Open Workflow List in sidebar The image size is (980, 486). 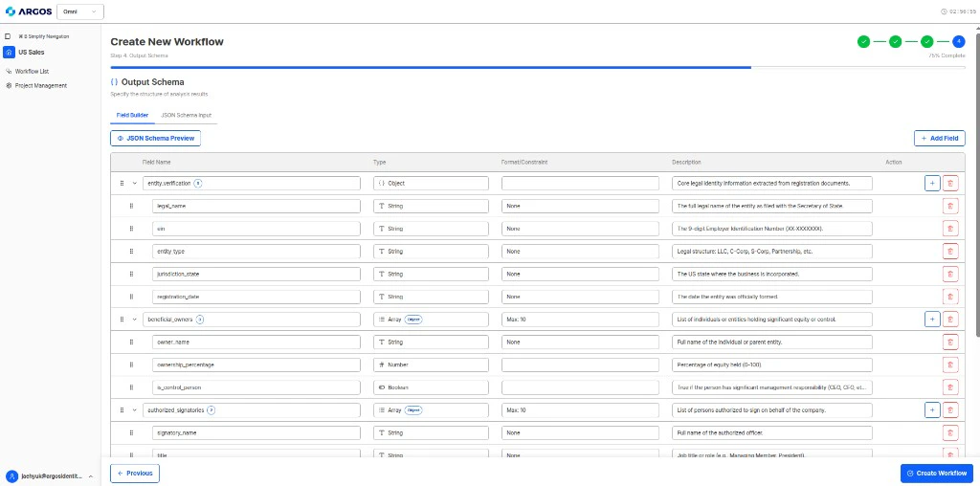tap(32, 71)
